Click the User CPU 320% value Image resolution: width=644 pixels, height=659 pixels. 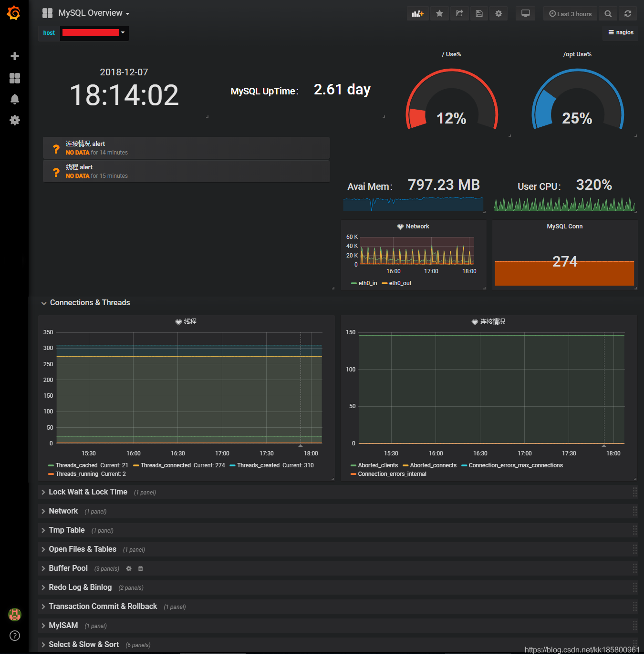(x=594, y=185)
